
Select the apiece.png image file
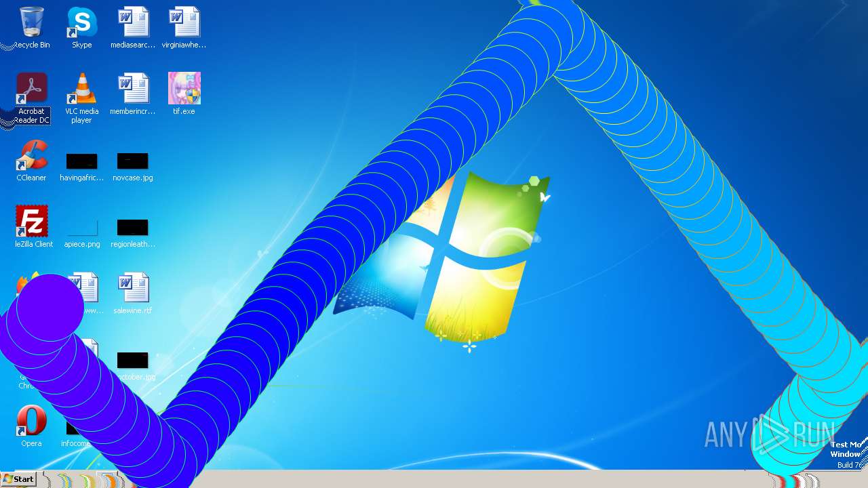(x=81, y=234)
